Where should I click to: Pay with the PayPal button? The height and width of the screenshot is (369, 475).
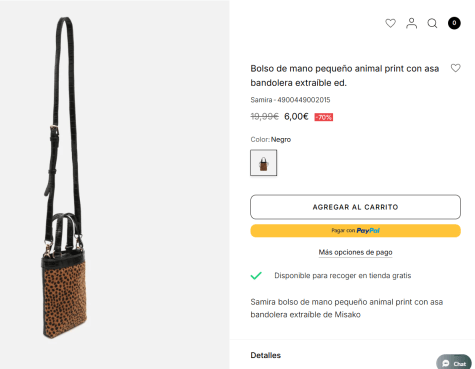coord(355,231)
